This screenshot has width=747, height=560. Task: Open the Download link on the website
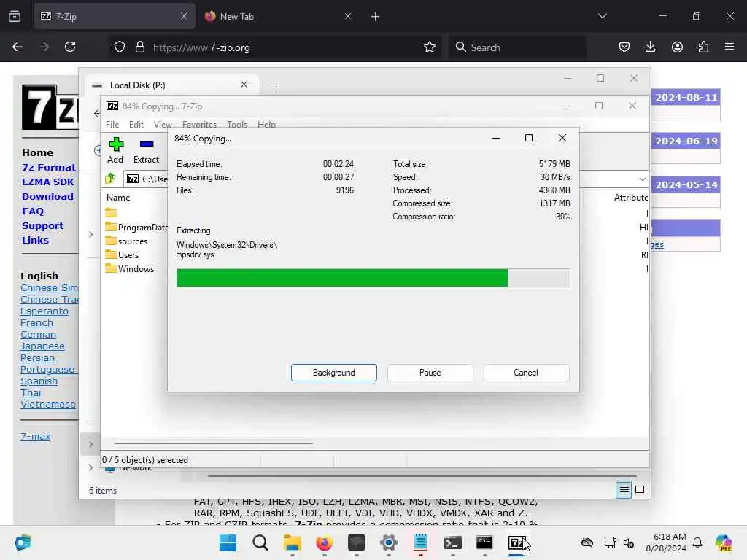[47, 196]
